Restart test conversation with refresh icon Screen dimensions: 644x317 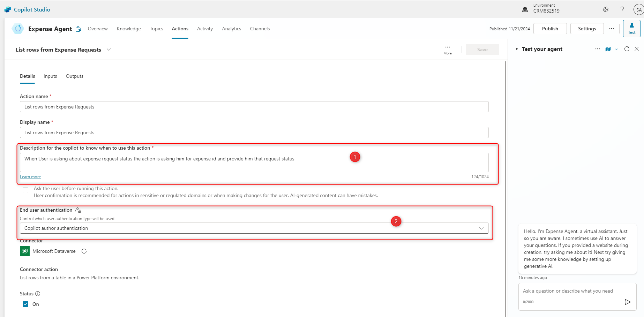[627, 49]
